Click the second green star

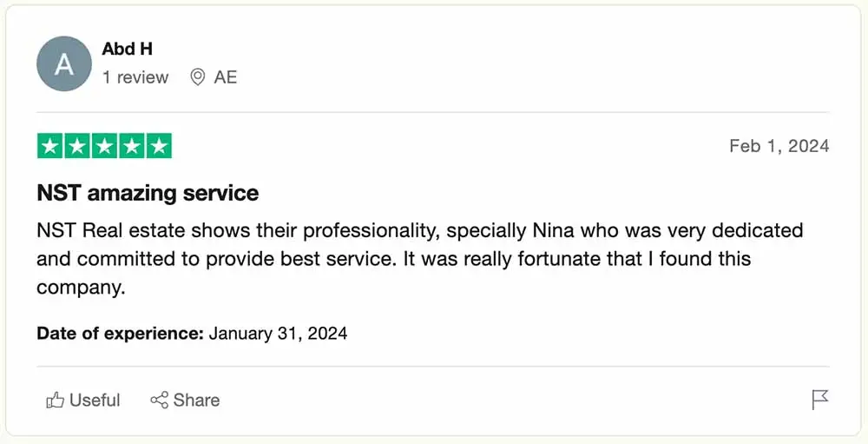77,147
